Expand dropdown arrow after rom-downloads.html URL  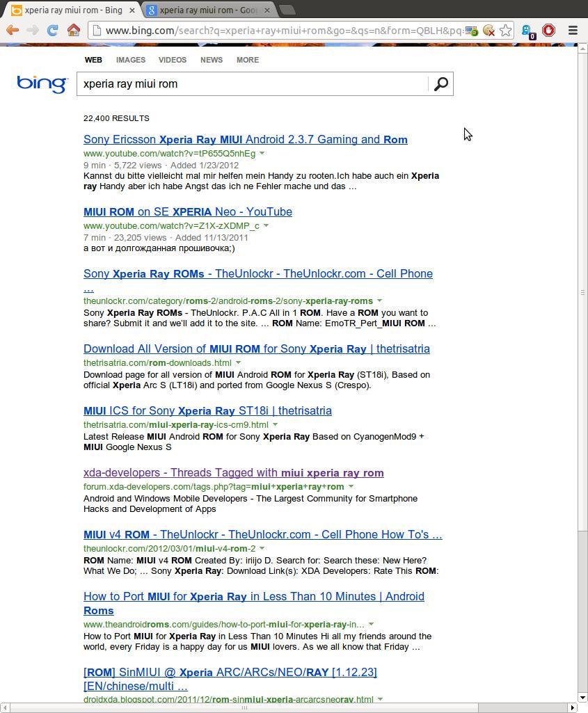click(x=238, y=362)
